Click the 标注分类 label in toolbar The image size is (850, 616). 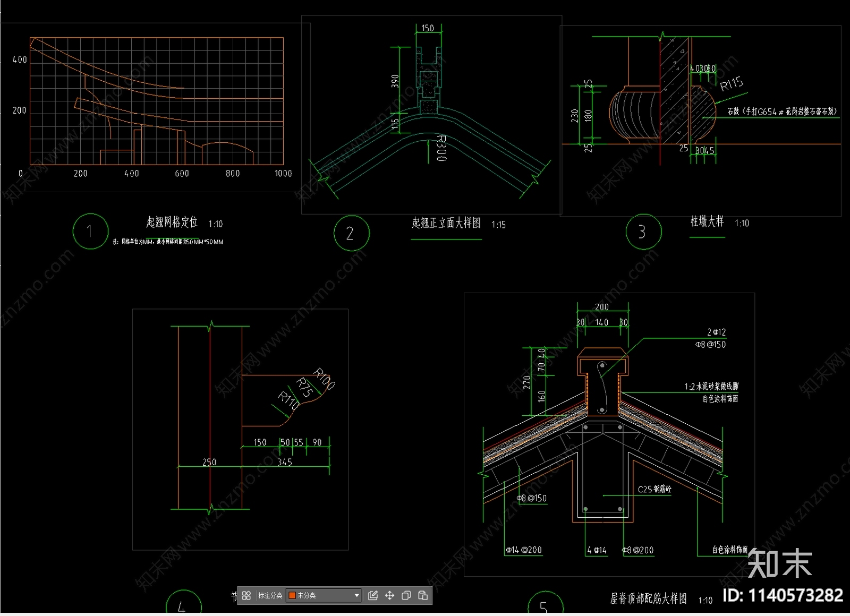pos(270,595)
